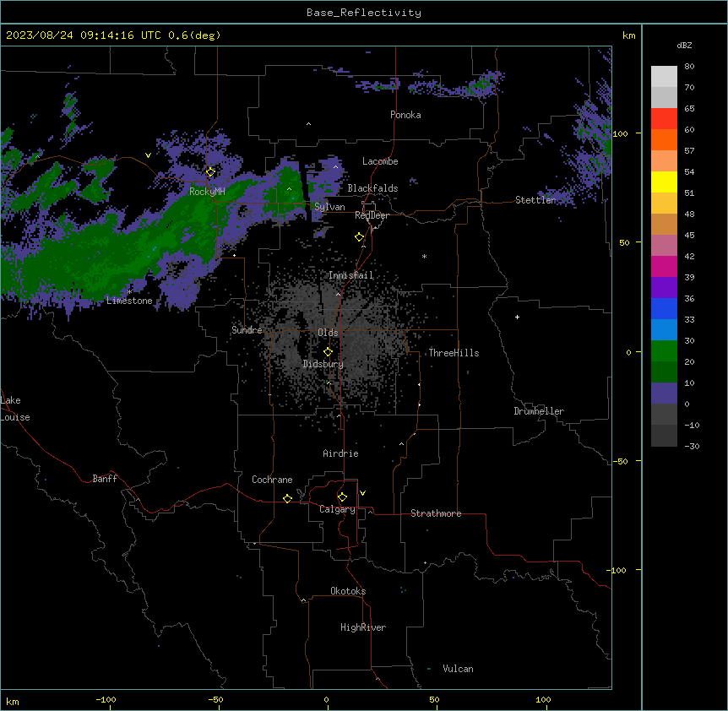The width and height of the screenshot is (728, 711).
Task: Click the Base_Reflectivity title text
Action: [364, 13]
